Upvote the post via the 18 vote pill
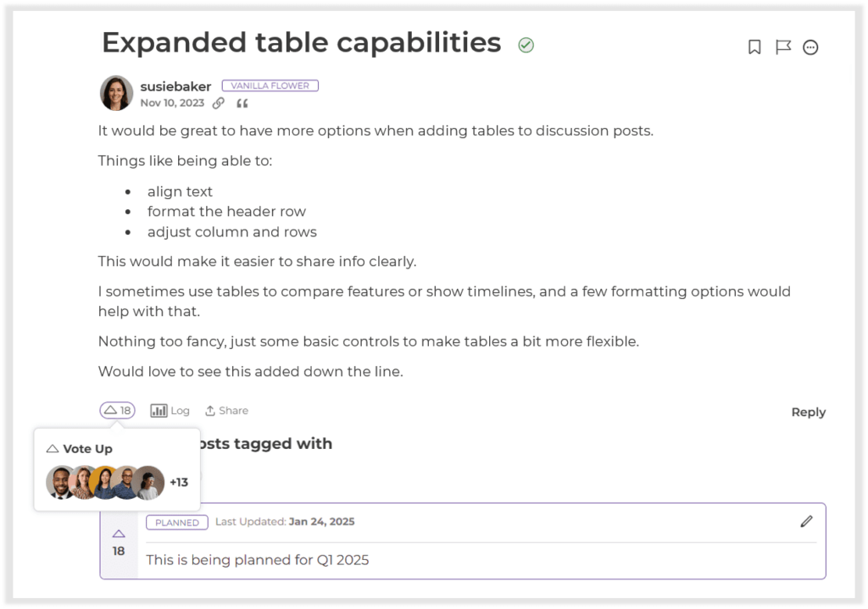The height and width of the screenshot is (609, 868). [x=117, y=410]
